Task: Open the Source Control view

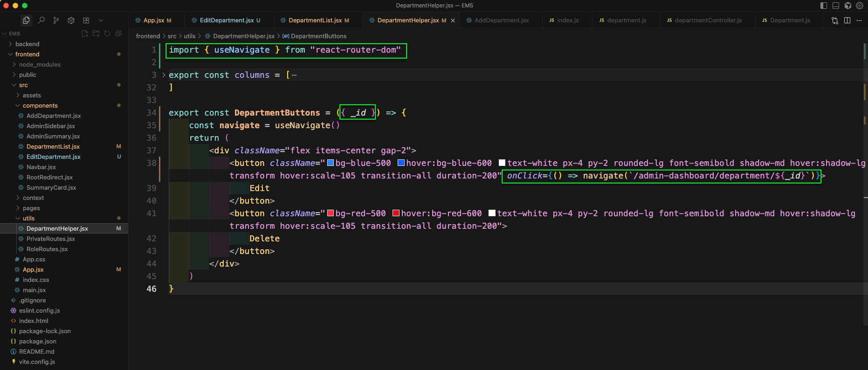Action: (56, 21)
